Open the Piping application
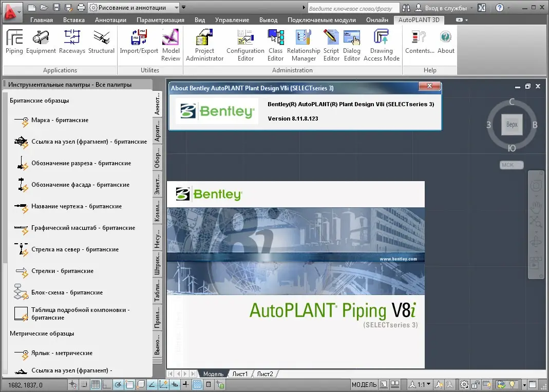Screen dimensions: 549x392 point(14,42)
